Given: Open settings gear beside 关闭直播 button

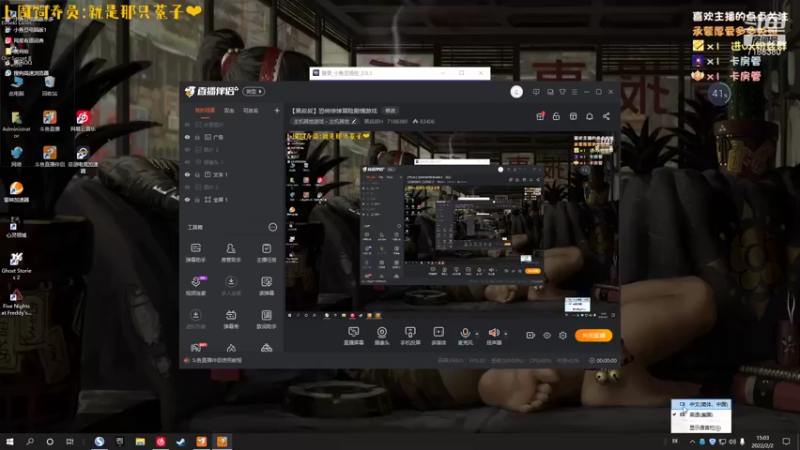Looking at the screenshot, I should tap(563, 335).
